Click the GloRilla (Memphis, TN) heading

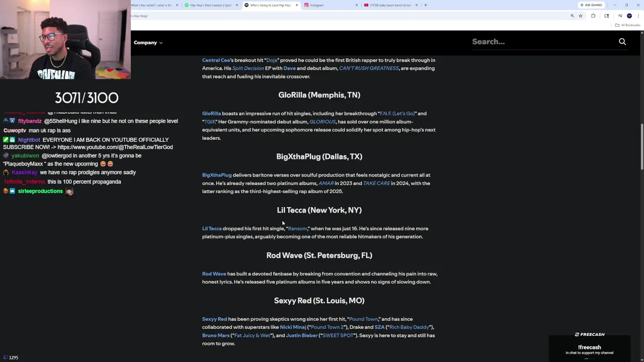[319, 95]
